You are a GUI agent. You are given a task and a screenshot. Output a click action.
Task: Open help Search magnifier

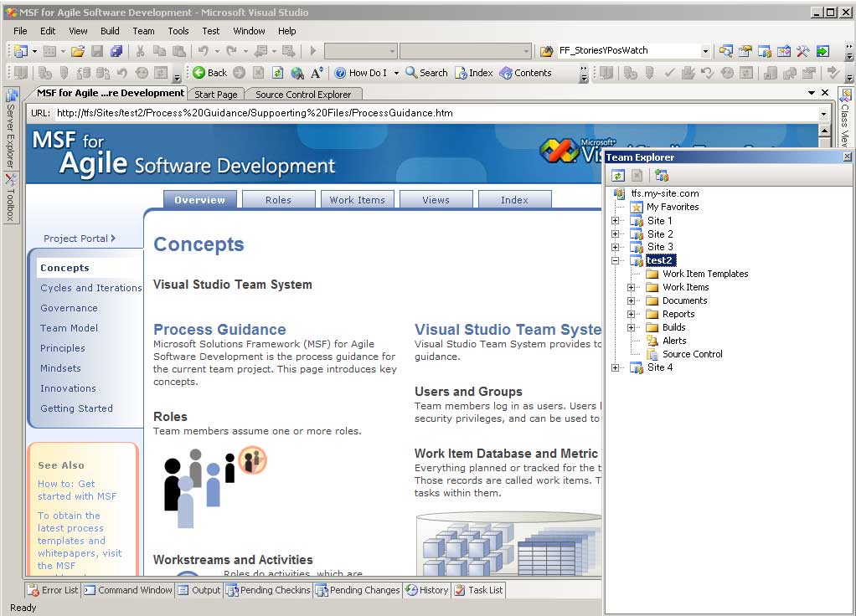pos(427,73)
